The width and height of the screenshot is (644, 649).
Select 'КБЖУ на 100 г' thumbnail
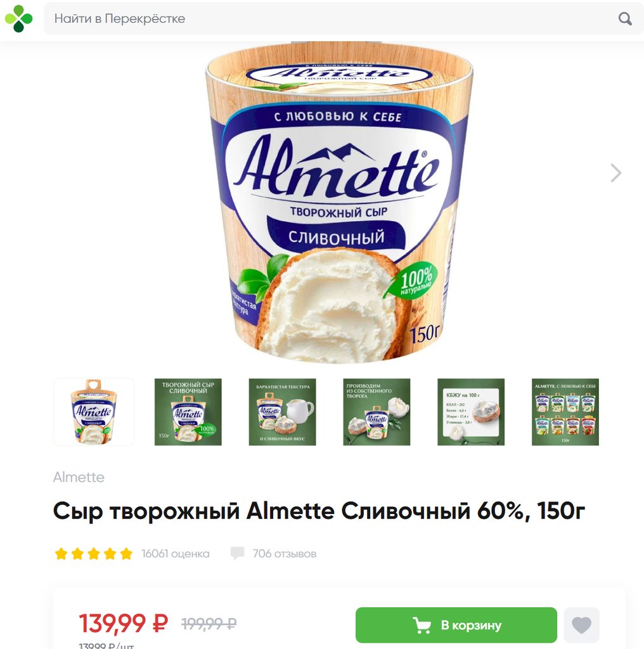pos(471,412)
